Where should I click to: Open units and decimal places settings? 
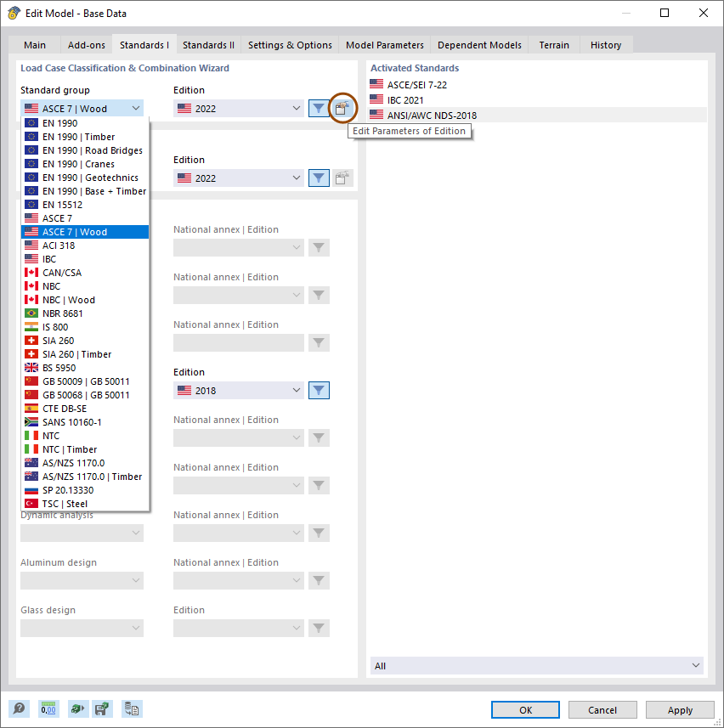click(x=48, y=708)
